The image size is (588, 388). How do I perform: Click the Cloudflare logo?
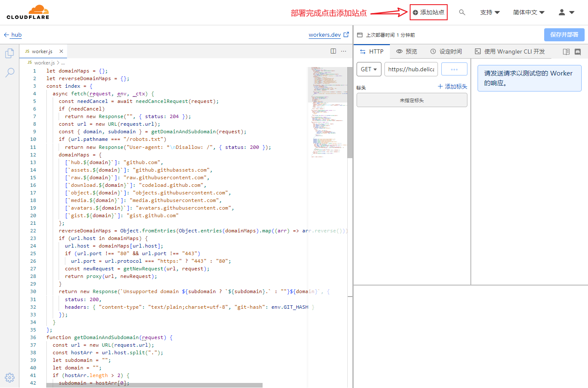pyautogui.click(x=28, y=12)
